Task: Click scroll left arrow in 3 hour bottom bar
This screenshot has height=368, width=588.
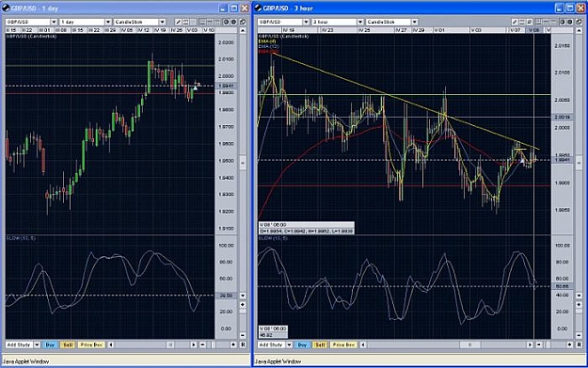Action: (363, 344)
